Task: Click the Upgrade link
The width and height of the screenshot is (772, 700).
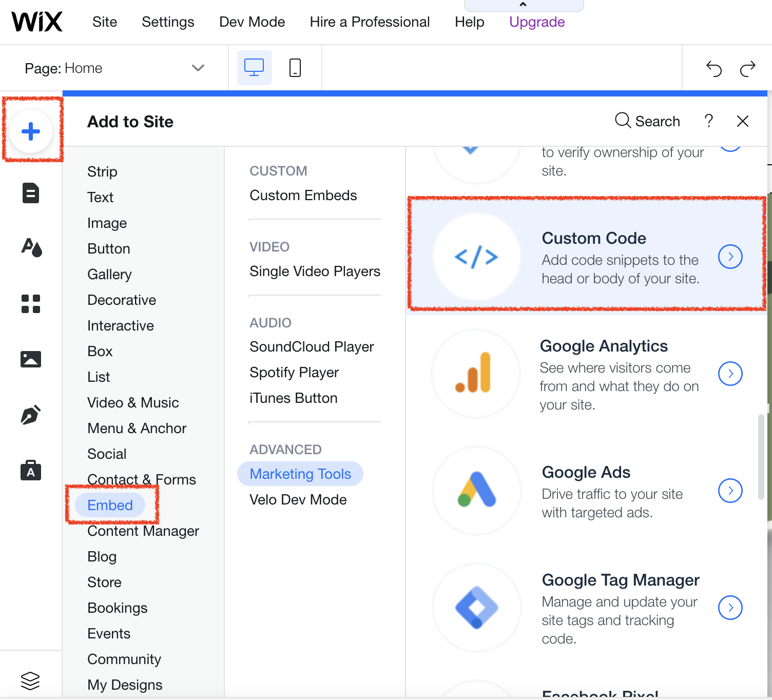Action: pos(537,22)
